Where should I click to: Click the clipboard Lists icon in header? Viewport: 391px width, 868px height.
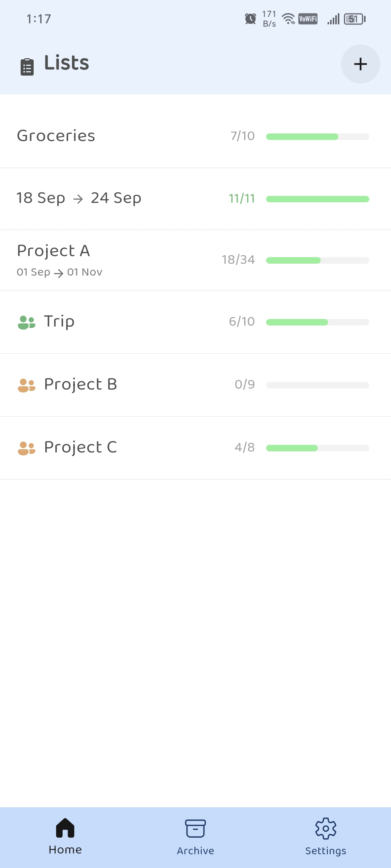point(27,67)
